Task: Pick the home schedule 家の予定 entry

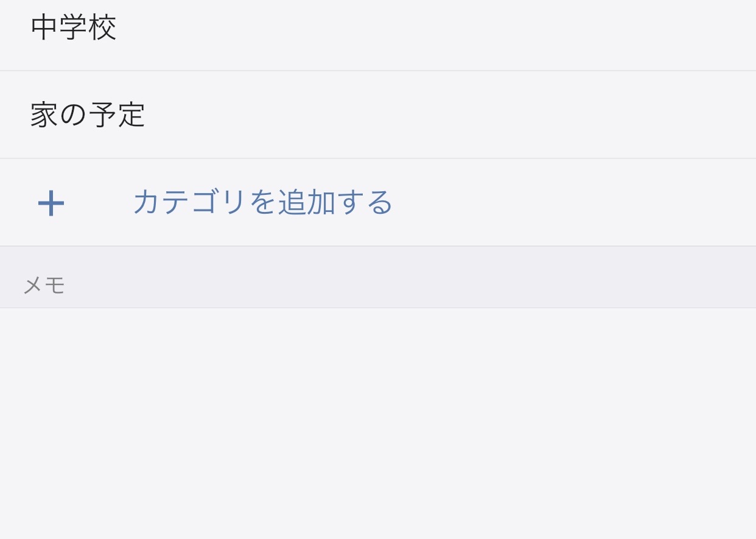Action: tap(378, 115)
